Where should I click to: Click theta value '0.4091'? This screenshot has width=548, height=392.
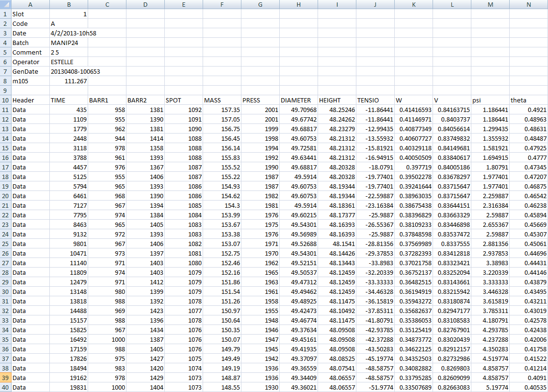(x=528, y=378)
